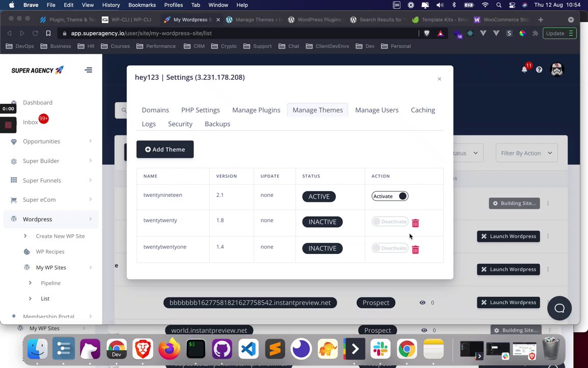
Task: Delete the twentytwentyone theme
Action: point(415,249)
